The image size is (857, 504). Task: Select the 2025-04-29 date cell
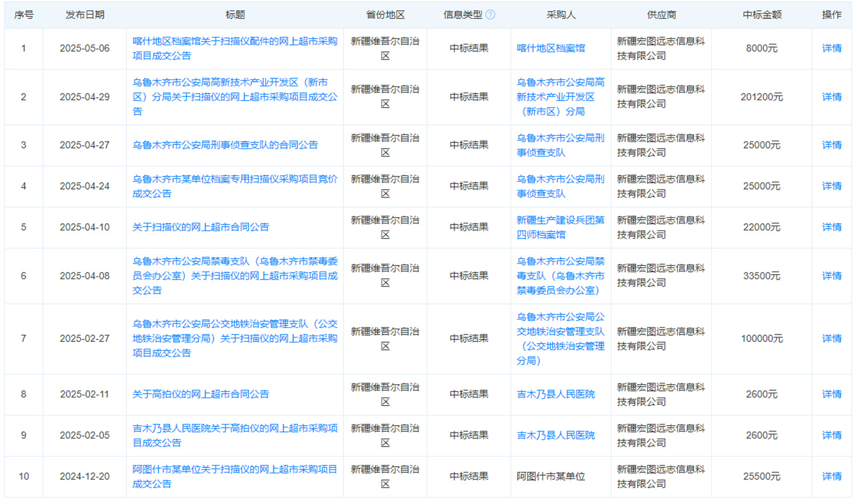(84, 97)
